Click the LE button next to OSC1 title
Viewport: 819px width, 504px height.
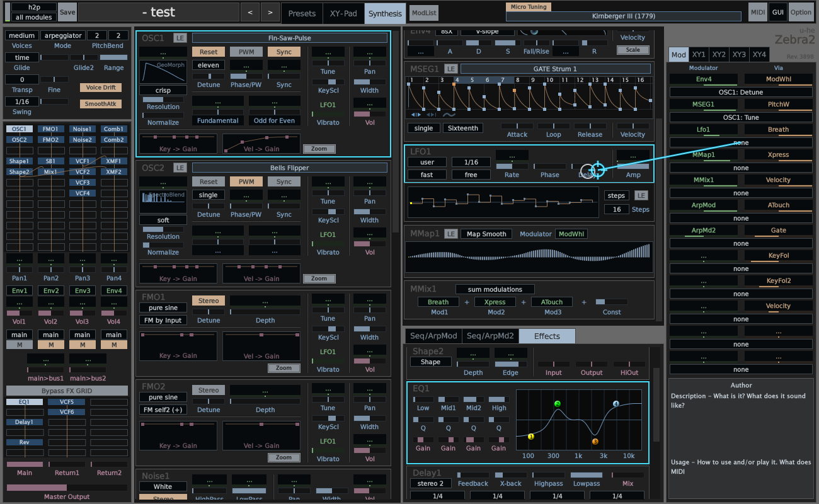click(180, 38)
